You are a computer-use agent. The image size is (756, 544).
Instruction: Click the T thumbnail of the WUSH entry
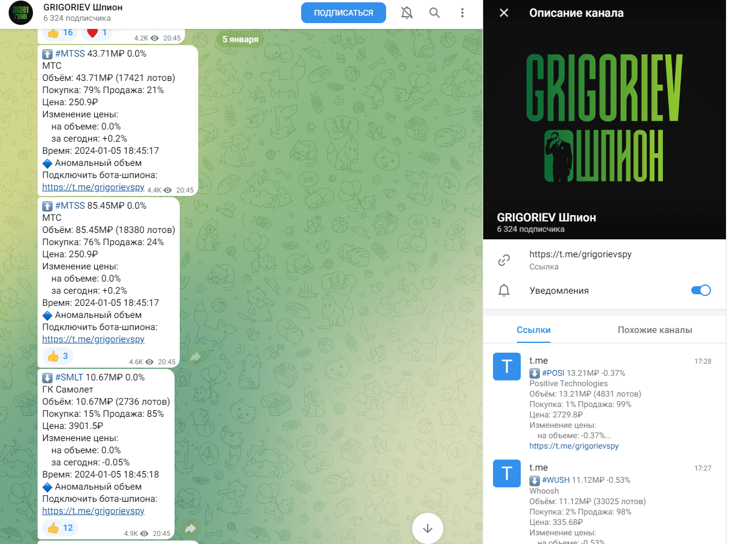click(507, 473)
